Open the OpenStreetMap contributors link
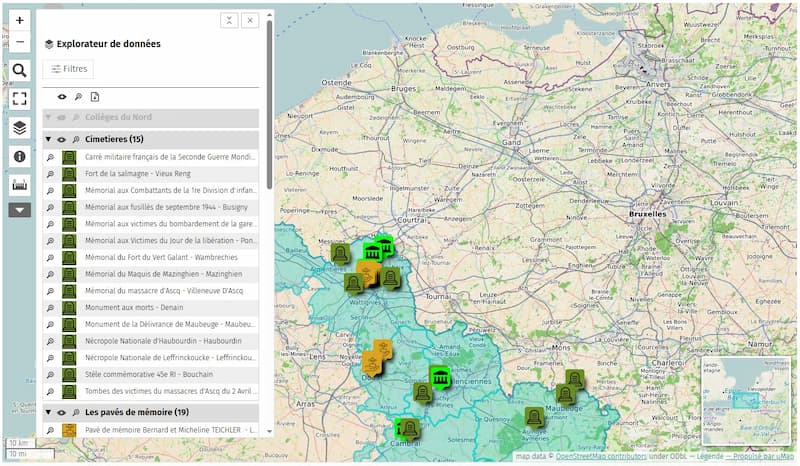 coord(599,457)
